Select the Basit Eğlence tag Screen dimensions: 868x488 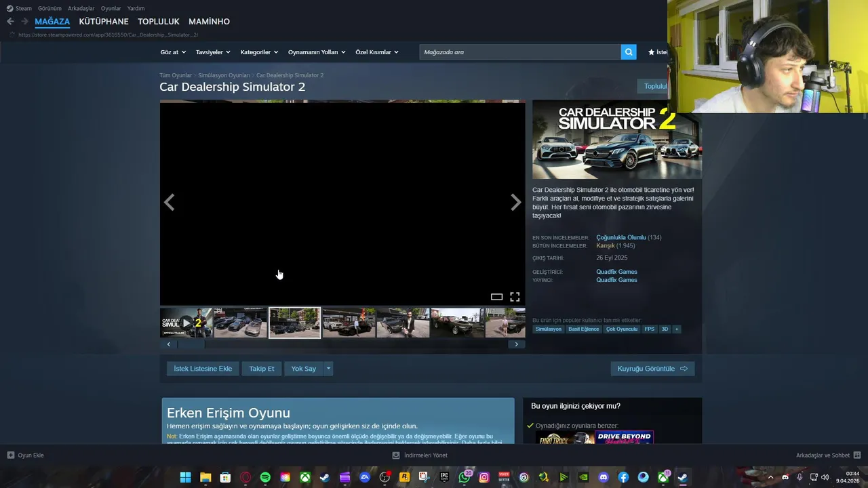[x=584, y=329]
